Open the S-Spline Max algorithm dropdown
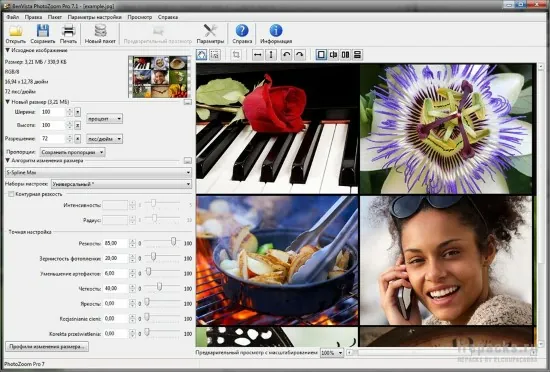 coord(98,172)
